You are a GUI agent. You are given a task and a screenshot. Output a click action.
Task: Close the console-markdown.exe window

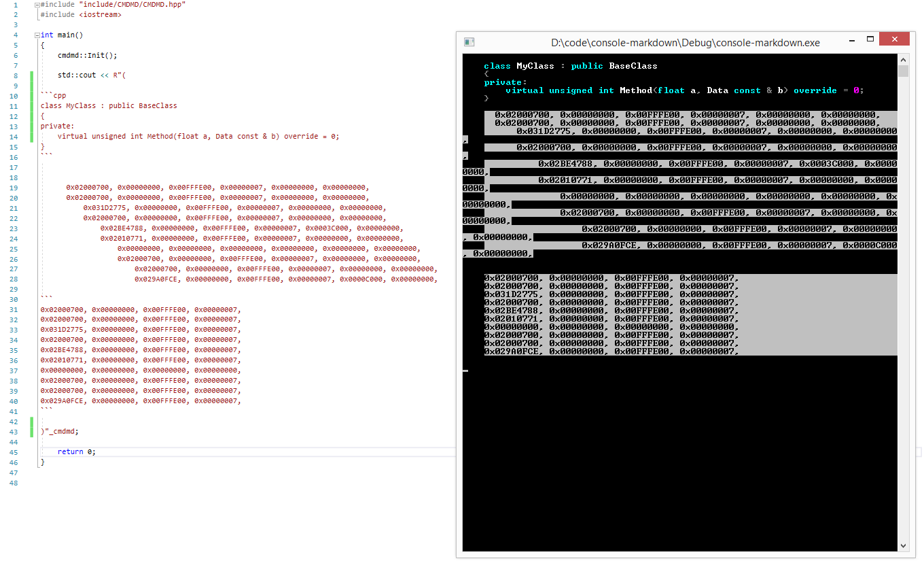coord(894,39)
